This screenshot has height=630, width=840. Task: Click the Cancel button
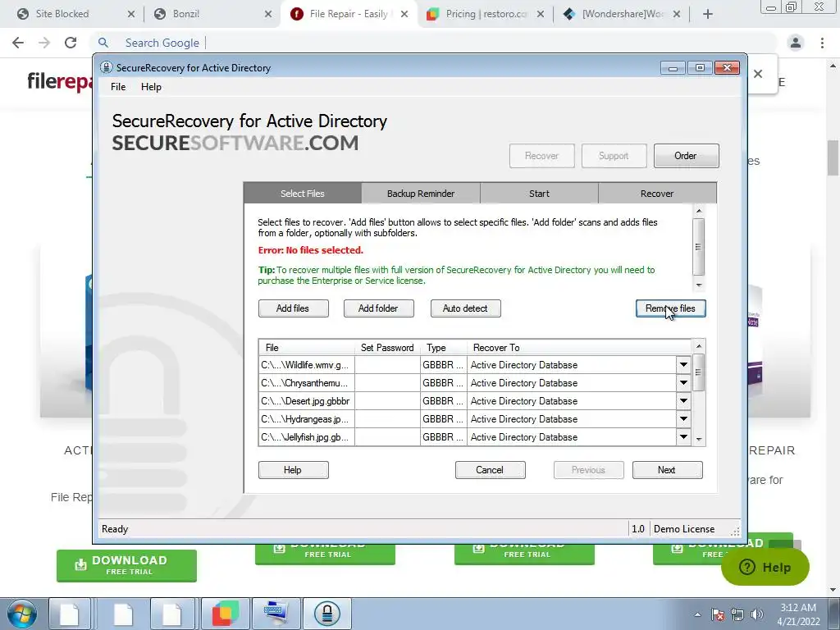[x=490, y=470]
